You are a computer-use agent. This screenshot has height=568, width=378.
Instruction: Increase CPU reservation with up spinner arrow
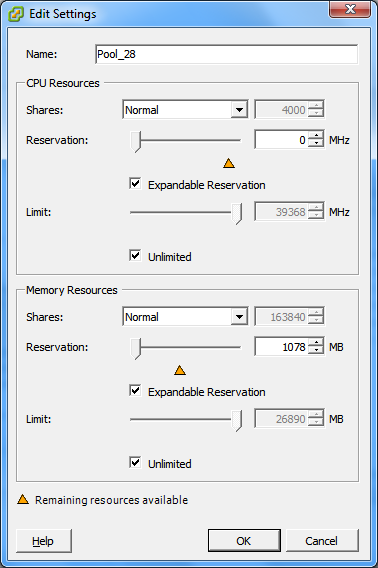(x=316, y=136)
